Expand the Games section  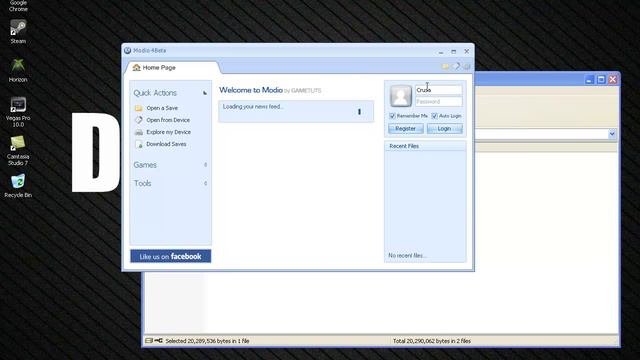pyautogui.click(x=205, y=165)
